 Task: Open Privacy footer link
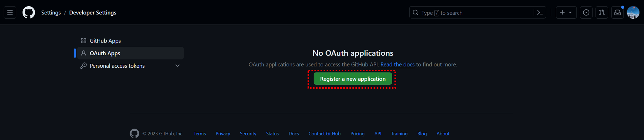223,133
